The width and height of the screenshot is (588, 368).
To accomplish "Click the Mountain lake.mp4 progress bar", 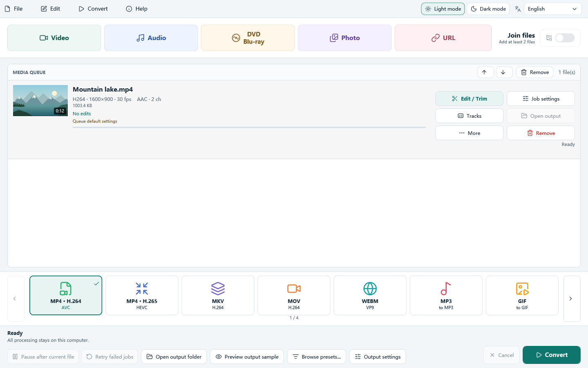I will coord(249,128).
